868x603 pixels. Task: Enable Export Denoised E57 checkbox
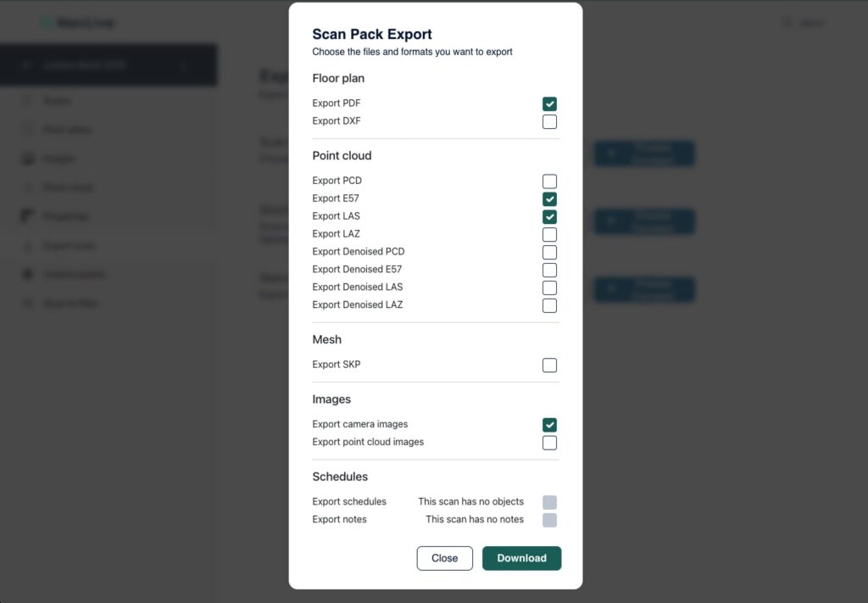tap(550, 271)
